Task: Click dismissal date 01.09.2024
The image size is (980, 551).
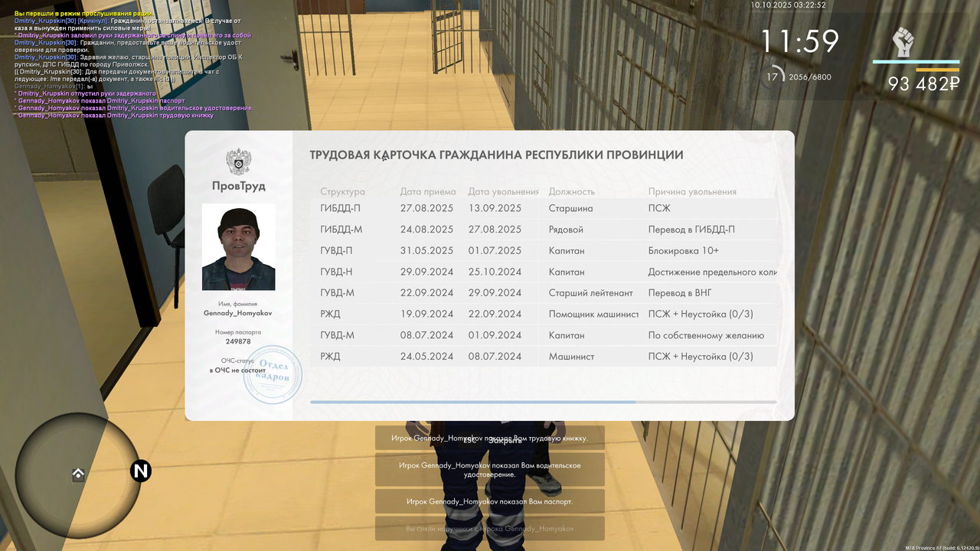Action: pos(495,335)
